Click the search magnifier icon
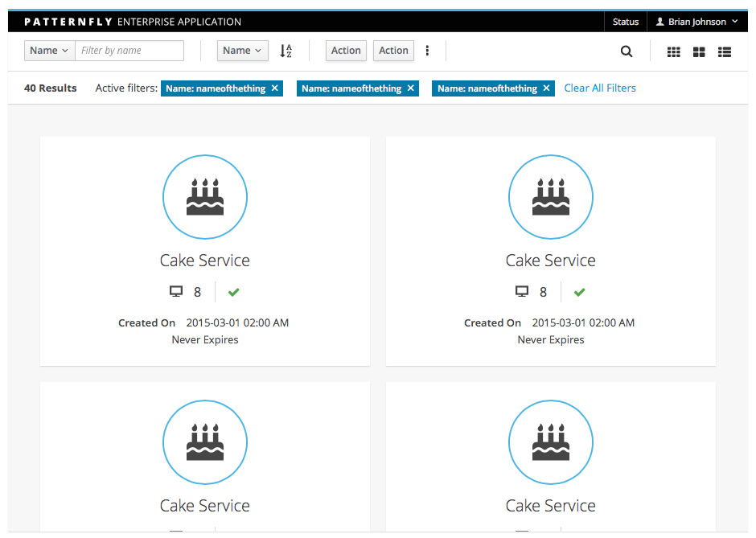 tap(626, 51)
